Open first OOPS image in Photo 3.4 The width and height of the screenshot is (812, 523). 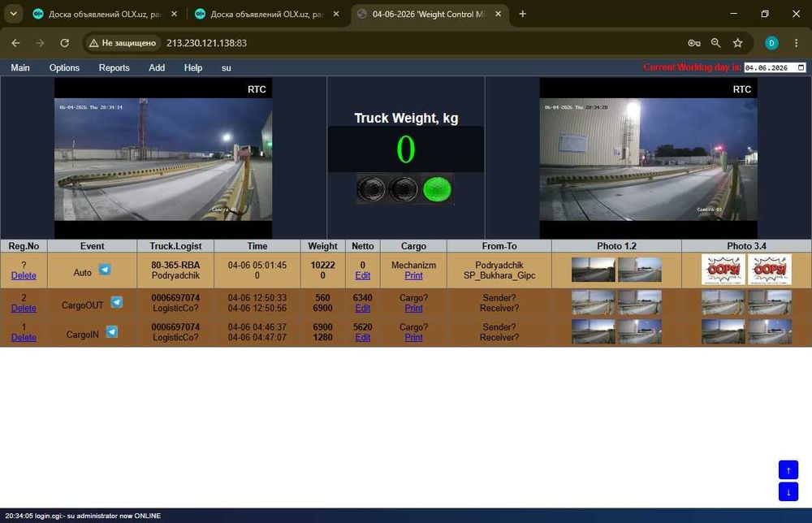click(x=723, y=270)
